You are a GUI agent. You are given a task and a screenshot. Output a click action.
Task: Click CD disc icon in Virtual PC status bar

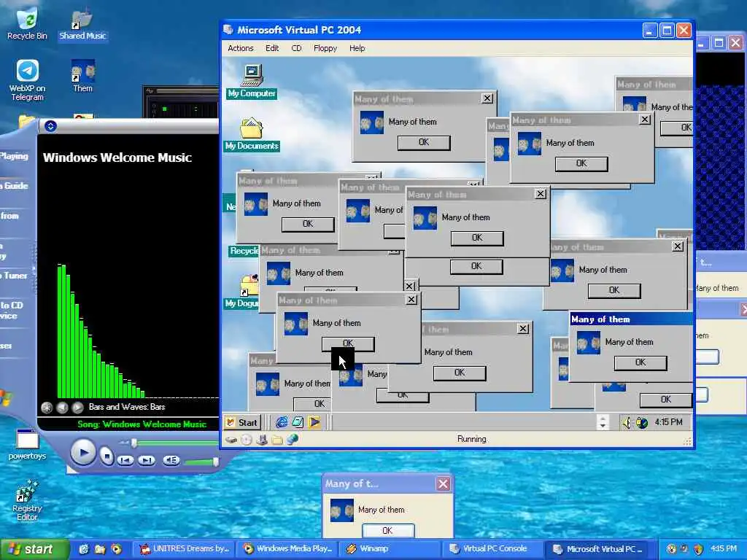click(247, 440)
